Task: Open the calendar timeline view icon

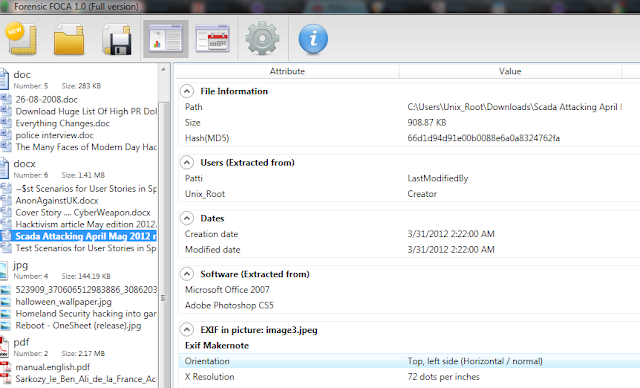Action: click(213, 39)
